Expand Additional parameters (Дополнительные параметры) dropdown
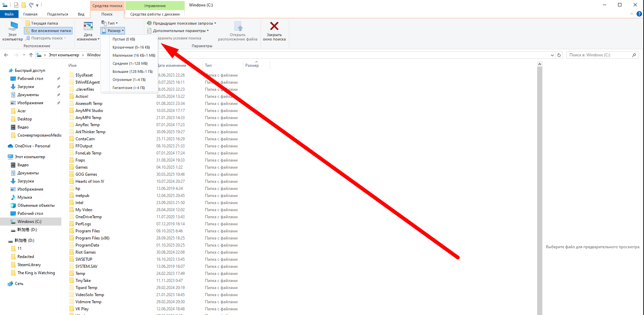Image resolution: width=644 pixels, height=315 pixels. tap(178, 31)
